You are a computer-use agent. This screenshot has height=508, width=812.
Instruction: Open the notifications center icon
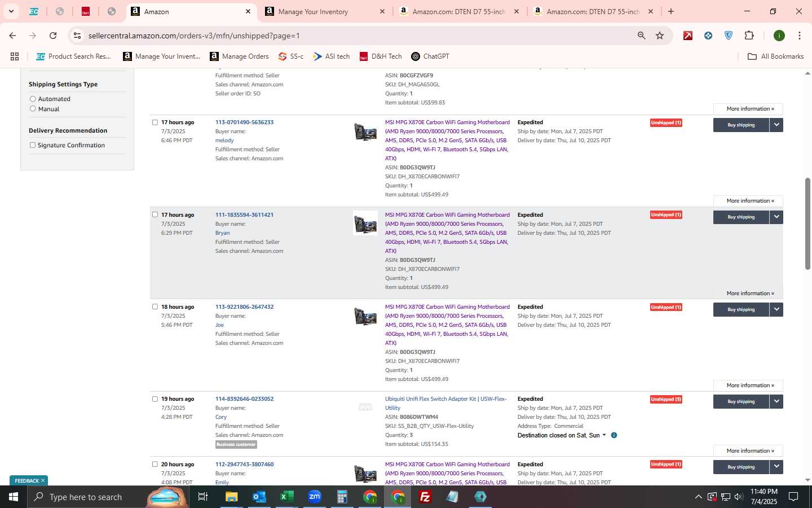[793, 497]
